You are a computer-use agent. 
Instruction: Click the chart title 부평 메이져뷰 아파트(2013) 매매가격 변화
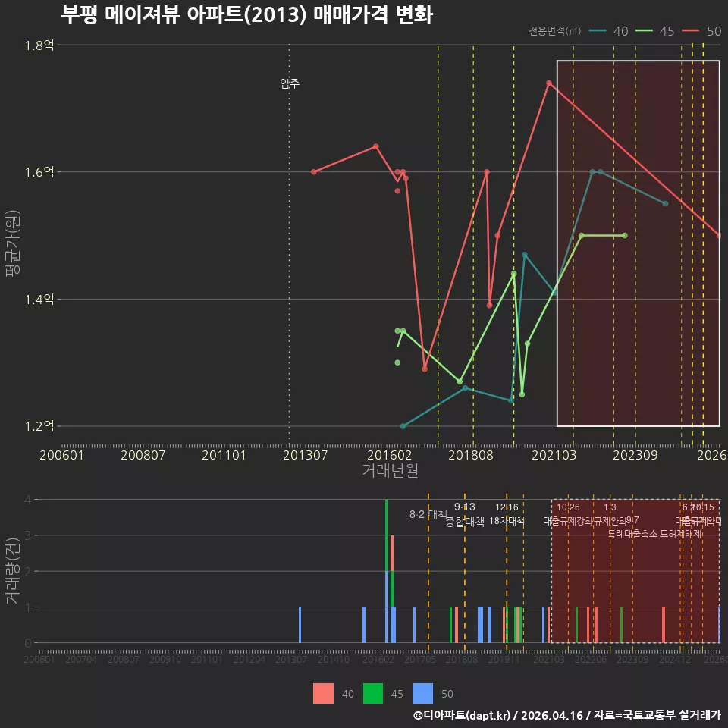coord(246,14)
